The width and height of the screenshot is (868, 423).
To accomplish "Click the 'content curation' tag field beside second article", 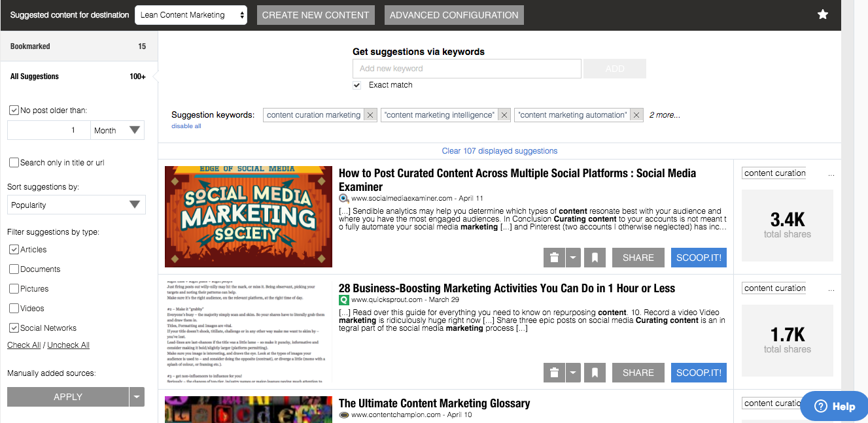I will coord(774,288).
